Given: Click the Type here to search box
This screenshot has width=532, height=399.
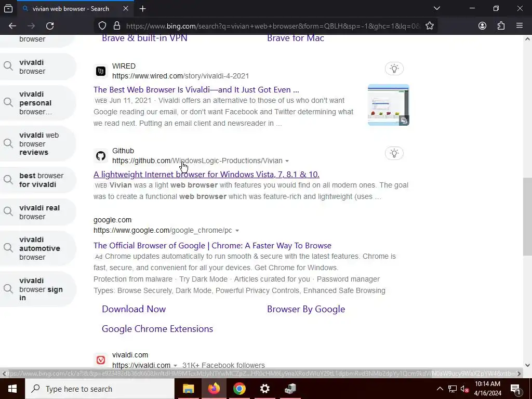Looking at the screenshot, I should 100,389.
